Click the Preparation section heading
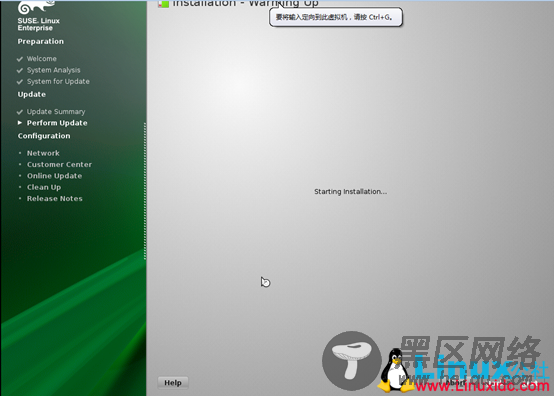Viewport: 554px width, 396px height. pyautogui.click(x=41, y=41)
